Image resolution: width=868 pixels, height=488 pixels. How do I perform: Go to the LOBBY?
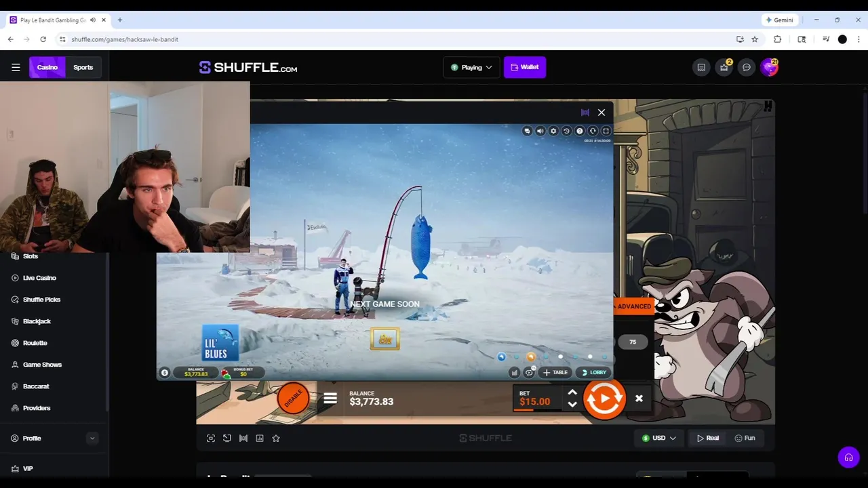593,372
